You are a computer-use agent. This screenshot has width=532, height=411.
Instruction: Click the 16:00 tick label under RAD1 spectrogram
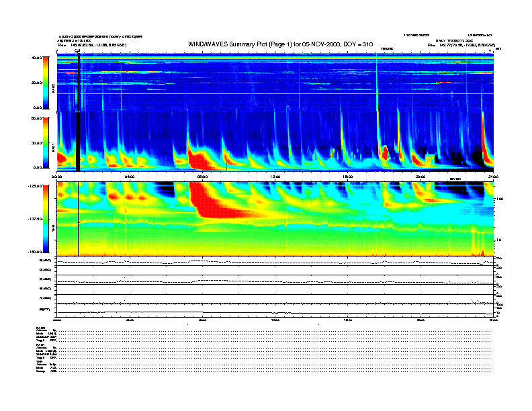(x=348, y=177)
